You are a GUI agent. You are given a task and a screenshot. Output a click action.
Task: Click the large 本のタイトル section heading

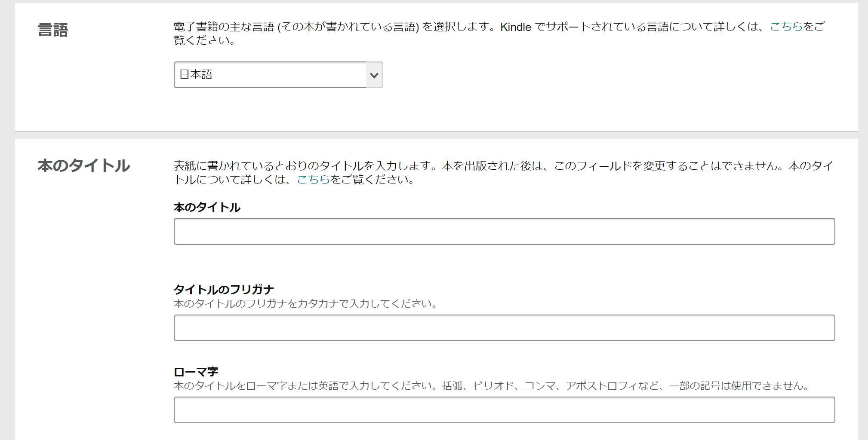tap(84, 166)
